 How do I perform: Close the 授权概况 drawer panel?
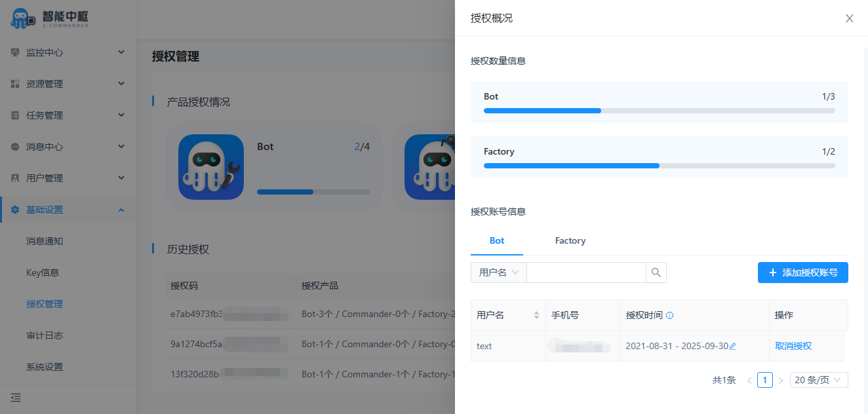click(x=849, y=18)
